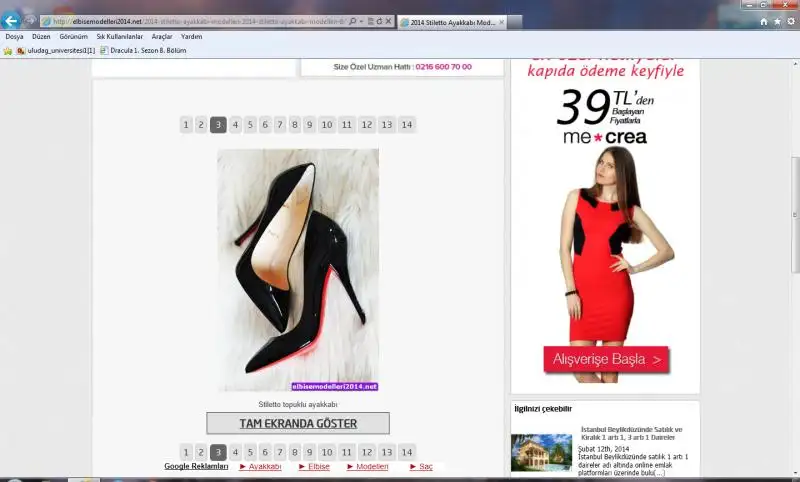
Task: Click the TAM EKRANDA GÖSTER button
Action: 298,423
